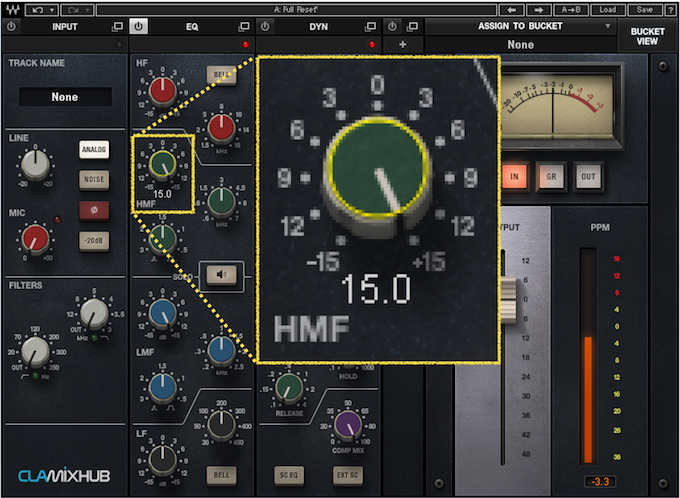Toggle the INPUT section power button
This screenshot has width=680, height=498.
(x=11, y=26)
